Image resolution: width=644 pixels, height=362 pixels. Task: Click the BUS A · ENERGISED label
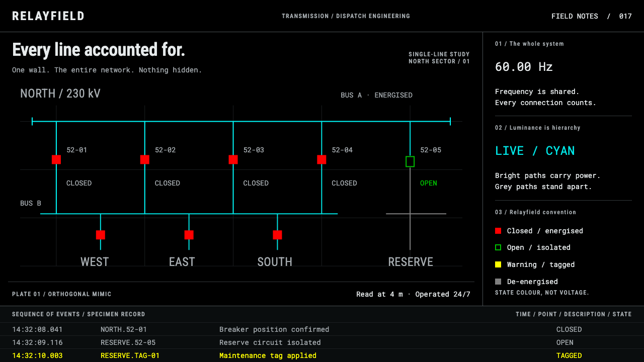point(376,95)
